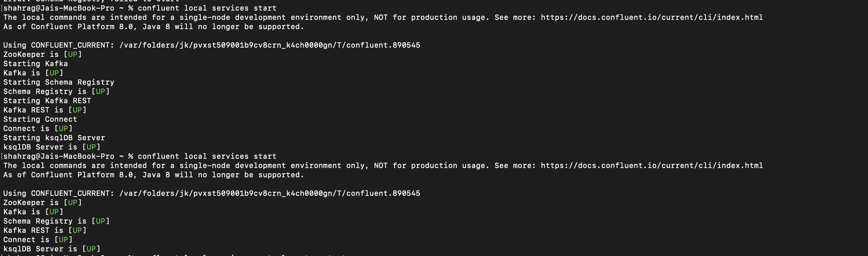Click the 'Starting Schema Registry' line
The image size is (868, 256).
[59, 82]
